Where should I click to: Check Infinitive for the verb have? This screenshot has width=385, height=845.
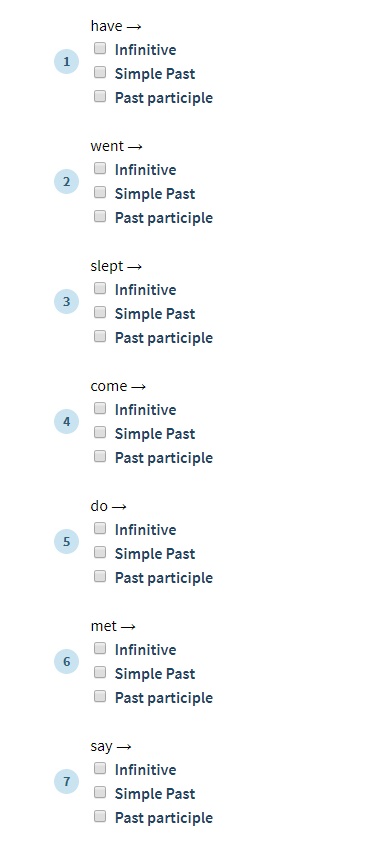point(100,49)
